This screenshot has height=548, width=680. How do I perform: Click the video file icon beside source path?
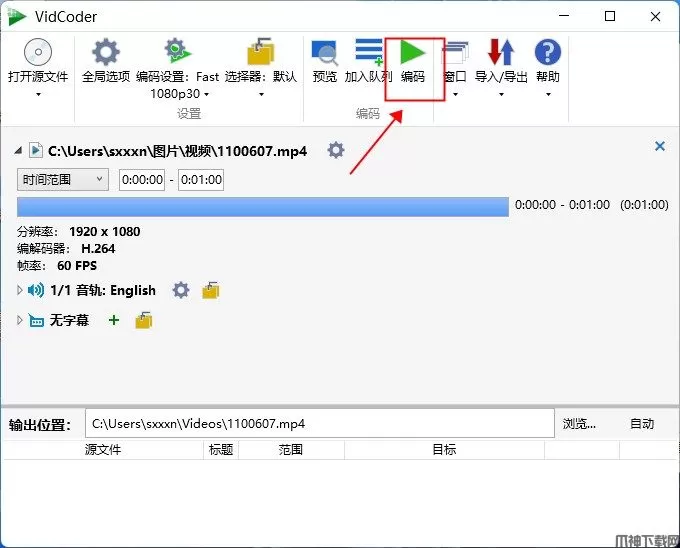click(36, 150)
